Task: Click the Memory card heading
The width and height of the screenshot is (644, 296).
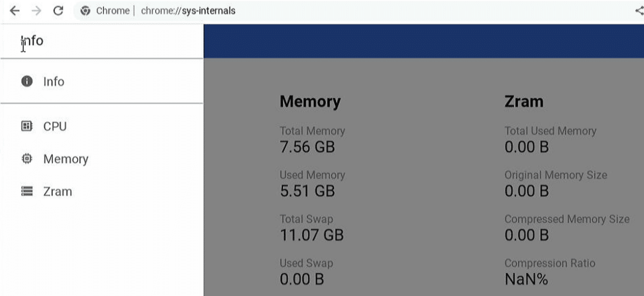Action: (310, 101)
